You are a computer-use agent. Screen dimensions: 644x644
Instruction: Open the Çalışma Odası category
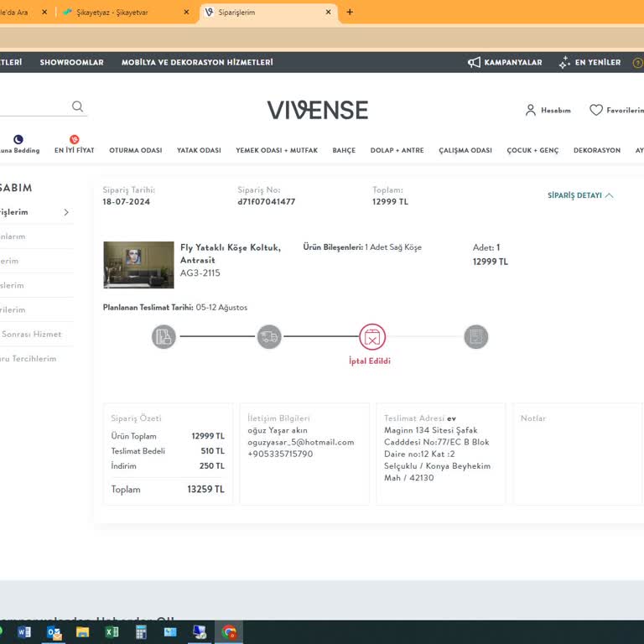pyautogui.click(x=465, y=150)
